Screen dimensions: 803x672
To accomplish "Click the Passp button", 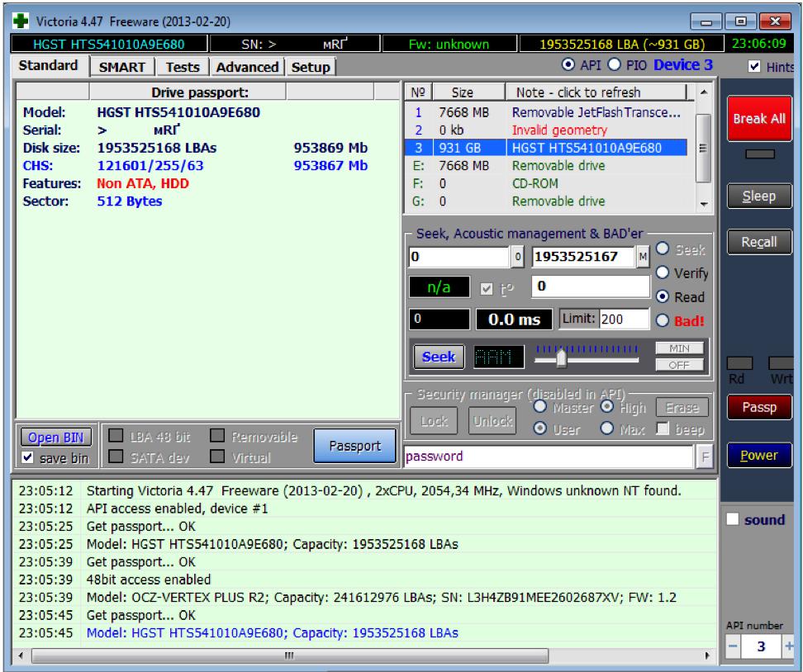I will coord(759,407).
